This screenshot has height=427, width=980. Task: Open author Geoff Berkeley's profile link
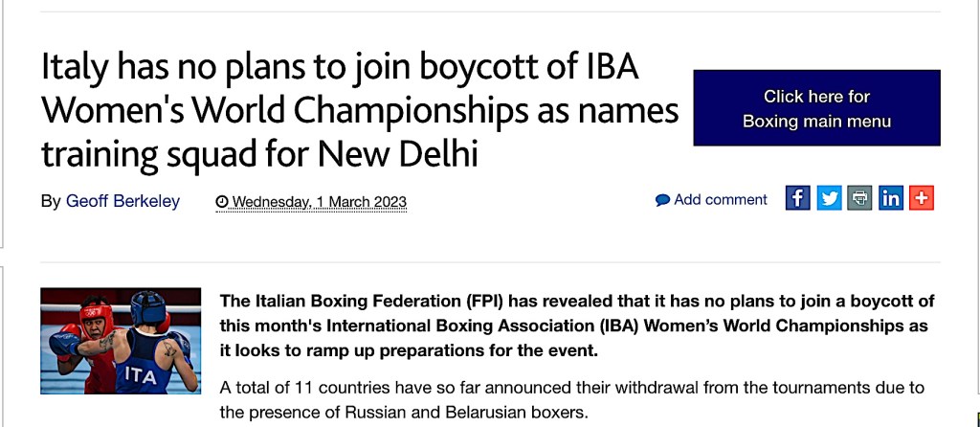pos(122,201)
